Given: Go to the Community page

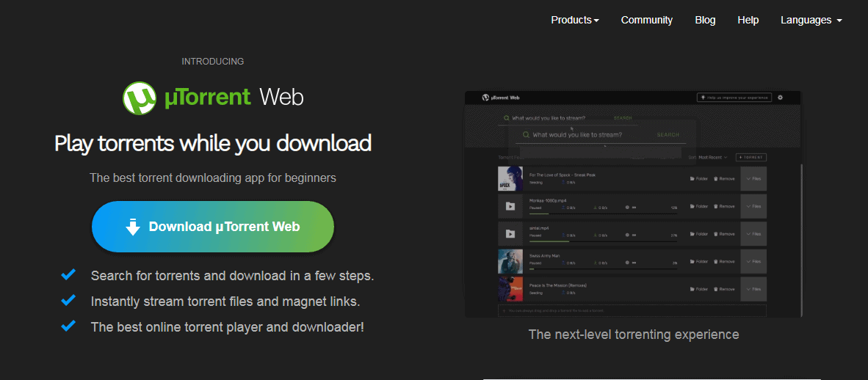Looking at the screenshot, I should tap(646, 20).
